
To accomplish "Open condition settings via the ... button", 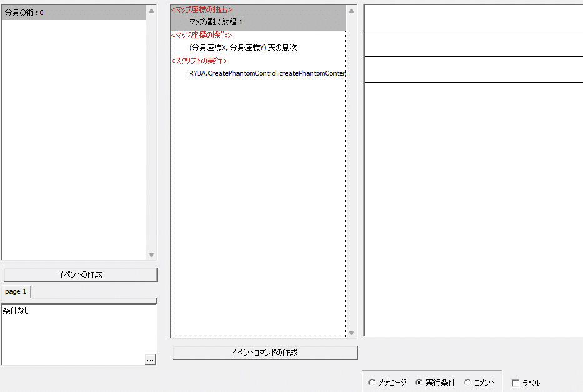I will (149, 358).
